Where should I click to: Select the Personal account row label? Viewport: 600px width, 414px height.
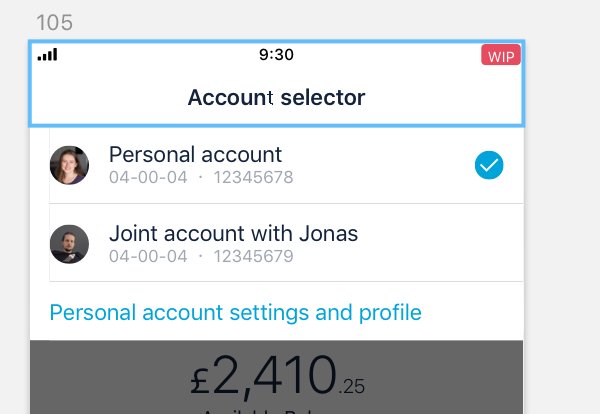[195, 155]
